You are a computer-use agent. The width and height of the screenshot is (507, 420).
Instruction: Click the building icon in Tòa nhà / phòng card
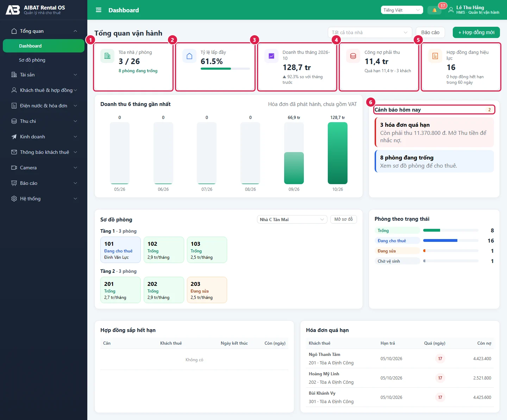tap(107, 56)
